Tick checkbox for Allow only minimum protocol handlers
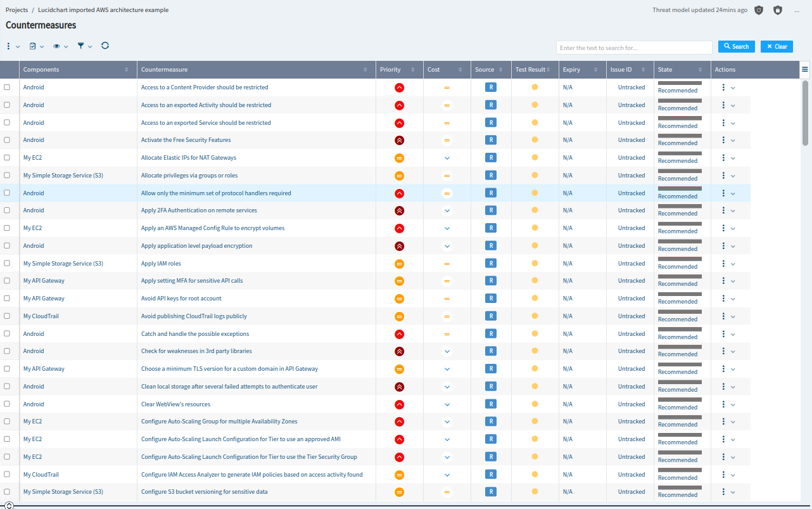This screenshot has height=509, width=812. (7, 193)
